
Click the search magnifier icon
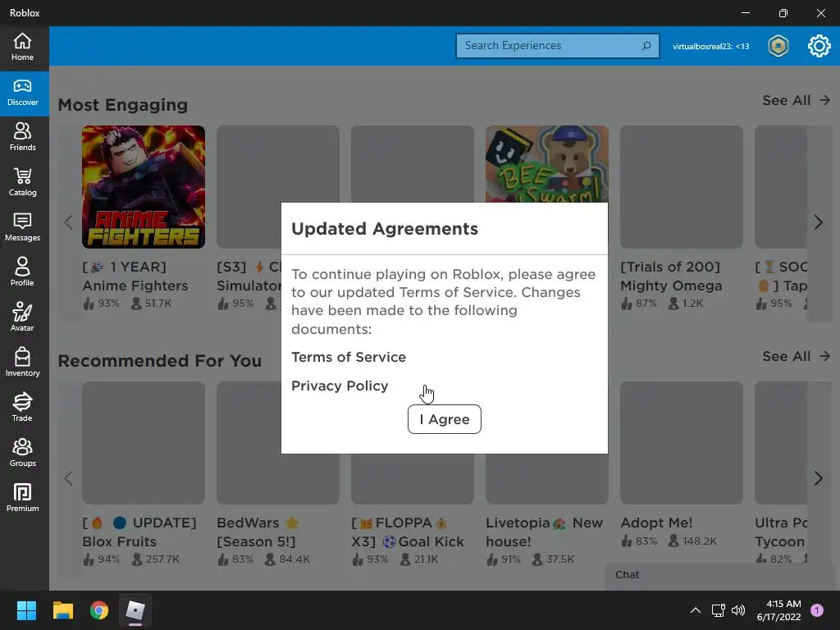coord(646,46)
